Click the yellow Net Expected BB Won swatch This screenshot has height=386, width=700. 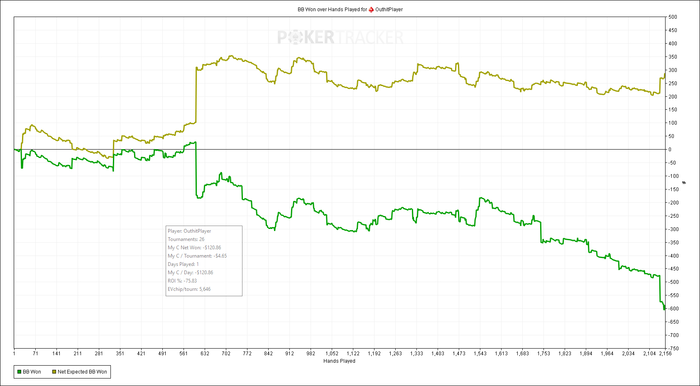click(54, 372)
